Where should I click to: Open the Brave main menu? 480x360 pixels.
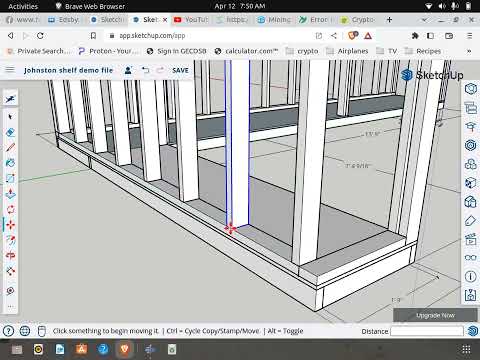pos(469,35)
